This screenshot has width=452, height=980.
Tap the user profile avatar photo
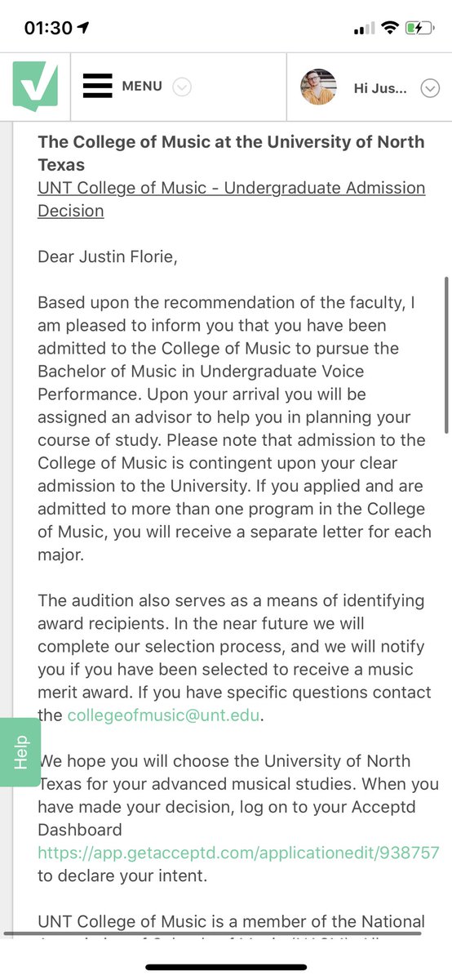(x=318, y=87)
